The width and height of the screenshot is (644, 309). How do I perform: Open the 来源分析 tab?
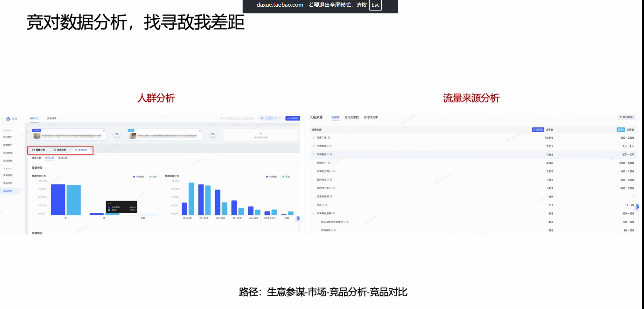60,150
